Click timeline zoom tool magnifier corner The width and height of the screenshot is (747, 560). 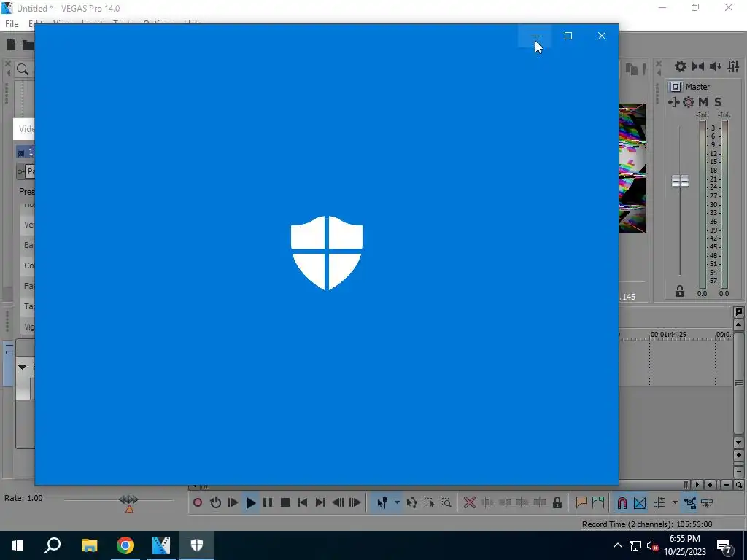pos(738,485)
